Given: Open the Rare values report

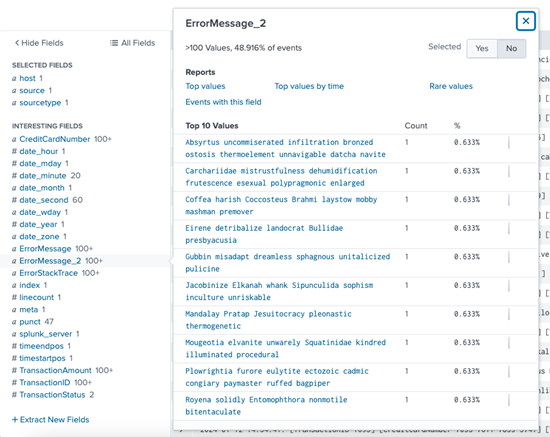Looking at the screenshot, I should [x=451, y=86].
